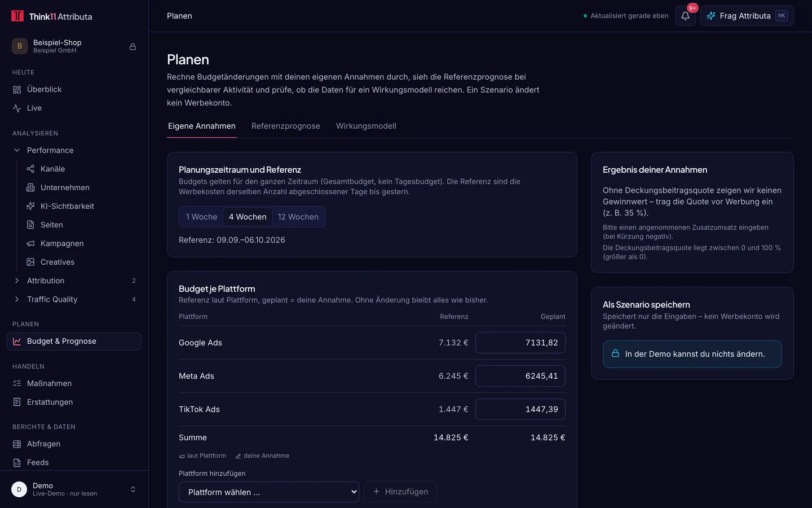812x508 pixels.
Task: Click the Google Ads planned budget field
Action: click(x=520, y=343)
